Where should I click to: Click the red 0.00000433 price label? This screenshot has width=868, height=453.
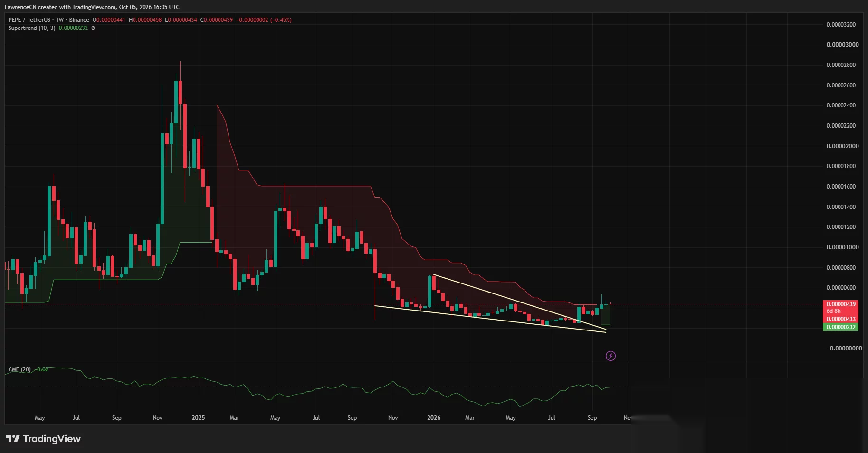coord(841,319)
